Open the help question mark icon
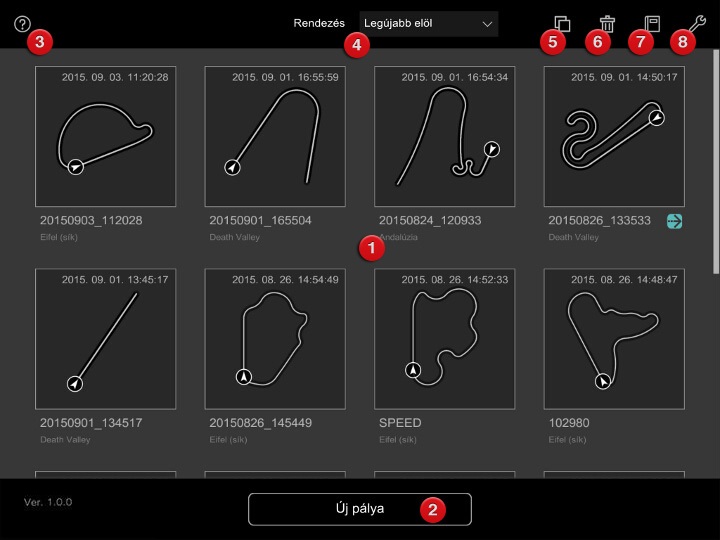This screenshot has height=540, width=720. 23,24
